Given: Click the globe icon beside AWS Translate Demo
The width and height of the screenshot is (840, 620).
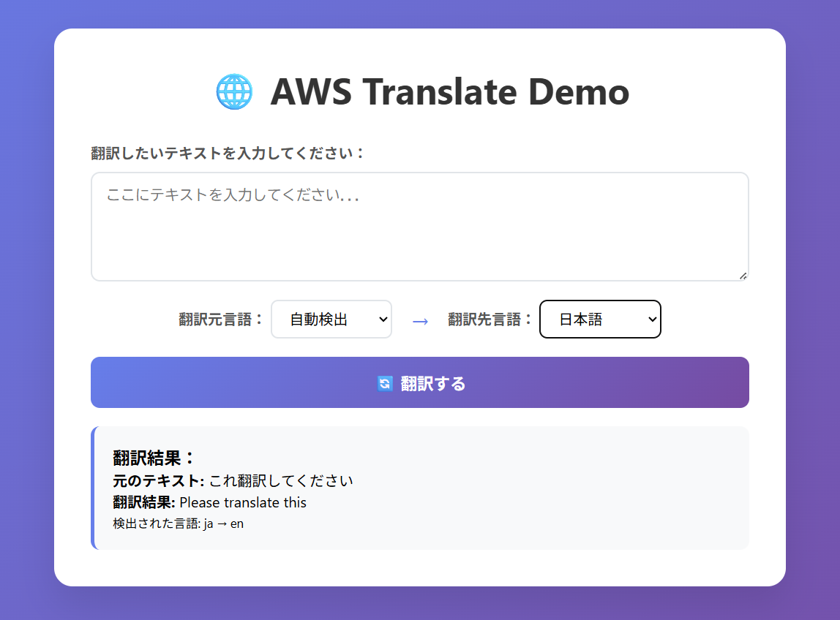Looking at the screenshot, I should 234,91.
